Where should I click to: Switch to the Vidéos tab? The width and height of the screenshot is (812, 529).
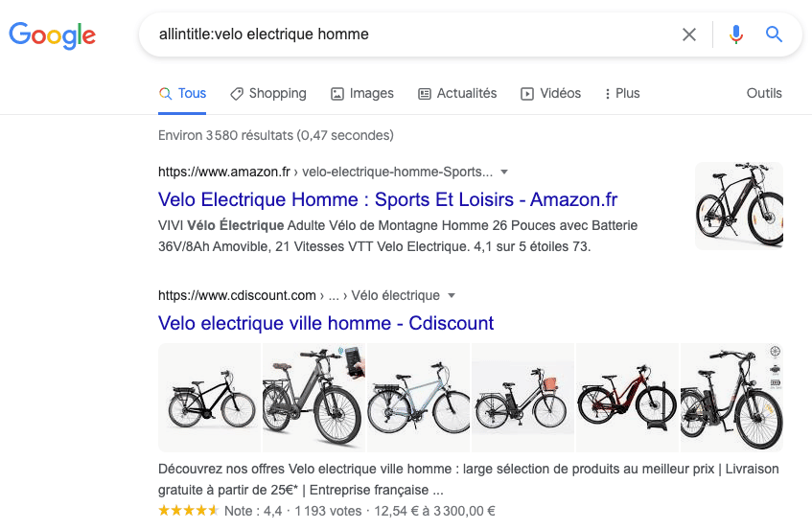pyautogui.click(x=550, y=94)
